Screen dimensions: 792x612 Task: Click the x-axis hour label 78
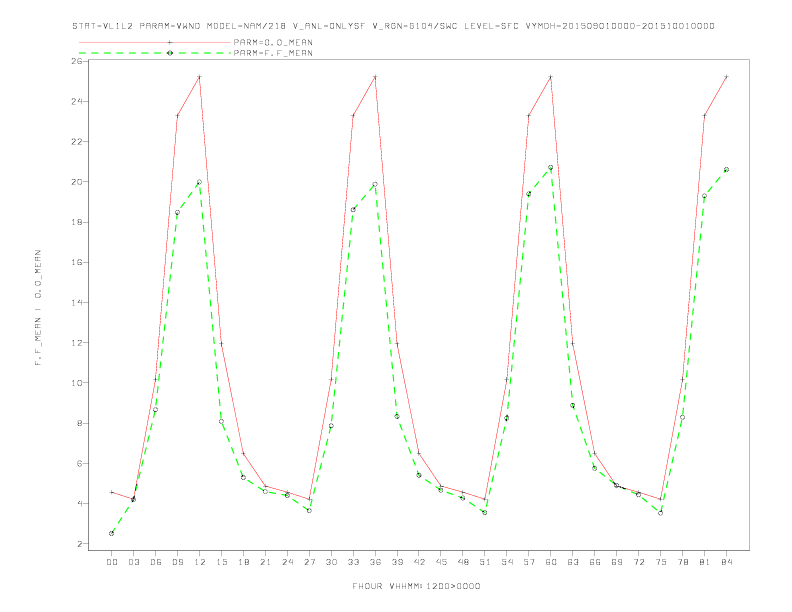coord(683,562)
